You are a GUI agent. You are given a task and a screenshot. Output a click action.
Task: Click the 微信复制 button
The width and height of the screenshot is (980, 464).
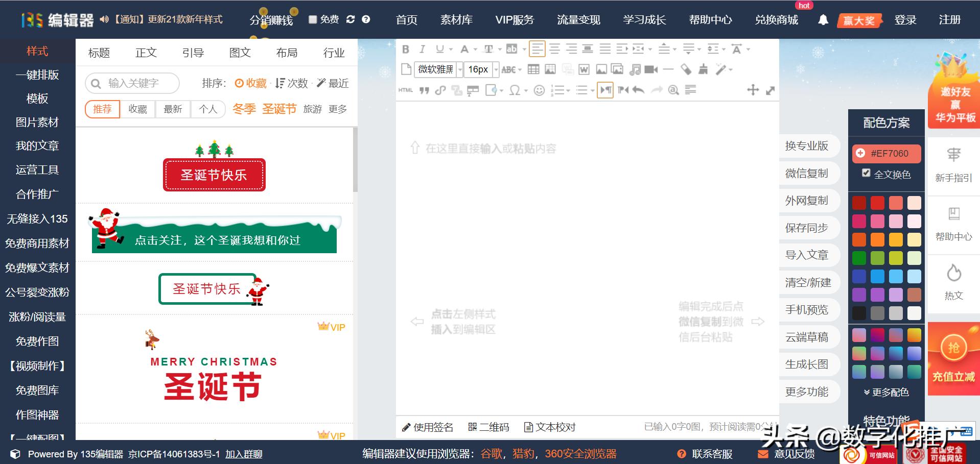pyautogui.click(x=809, y=173)
